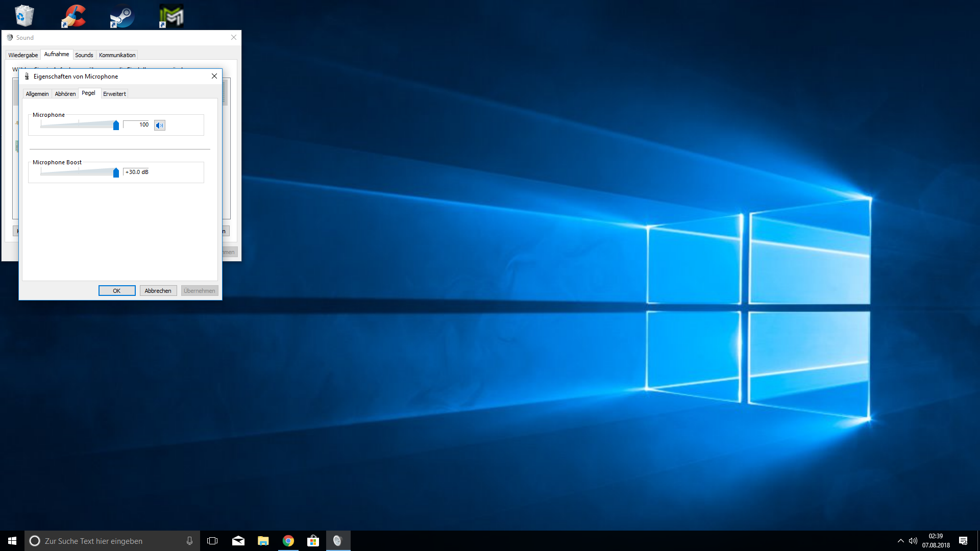Image resolution: width=980 pixels, height=551 pixels.
Task: Switch to the Erweitert tab
Action: [x=114, y=94]
